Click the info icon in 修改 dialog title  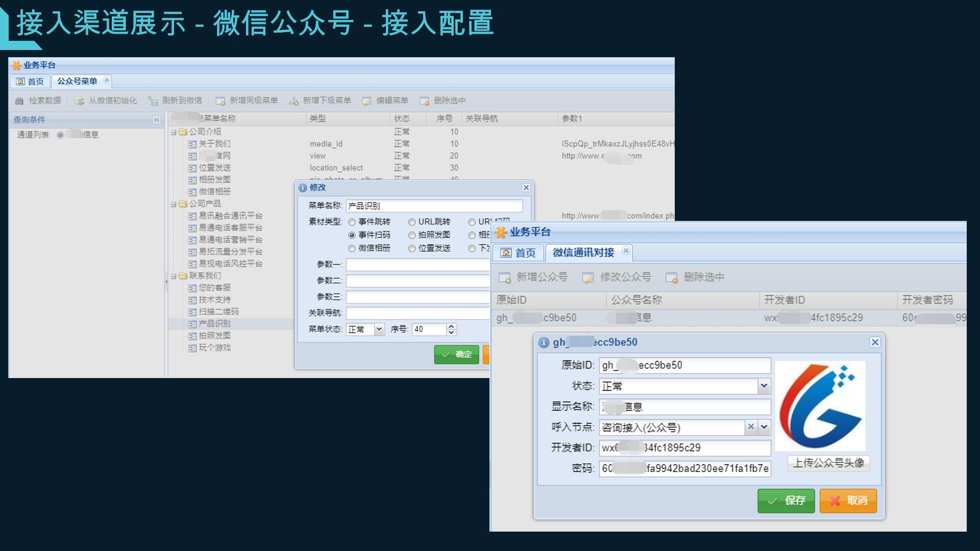(303, 188)
